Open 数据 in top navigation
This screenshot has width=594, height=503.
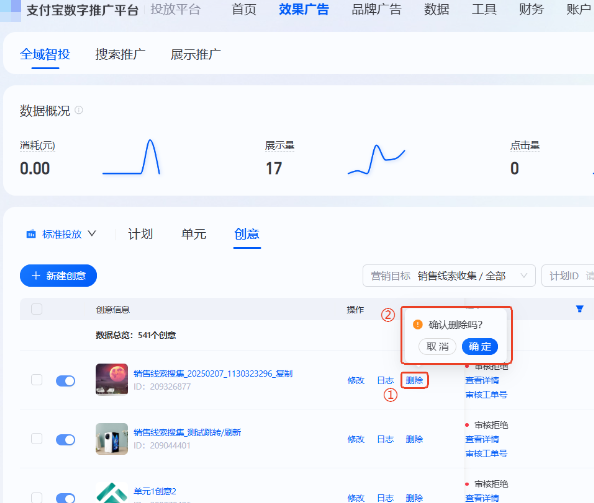(436, 9)
